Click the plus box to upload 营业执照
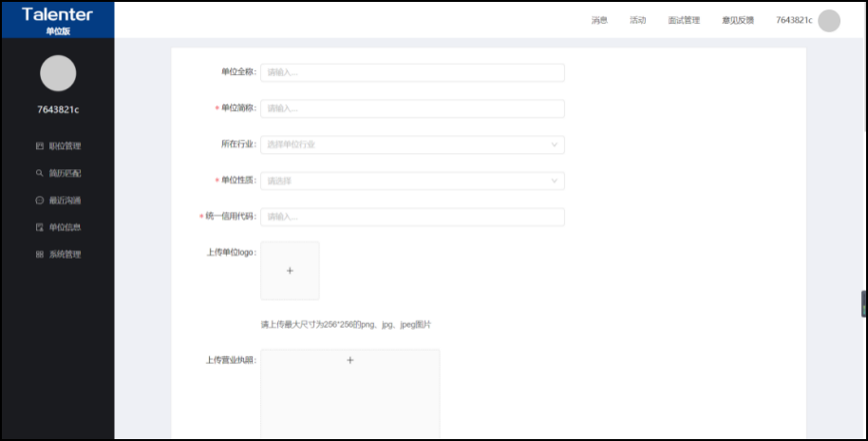The width and height of the screenshot is (868, 441). click(x=350, y=393)
